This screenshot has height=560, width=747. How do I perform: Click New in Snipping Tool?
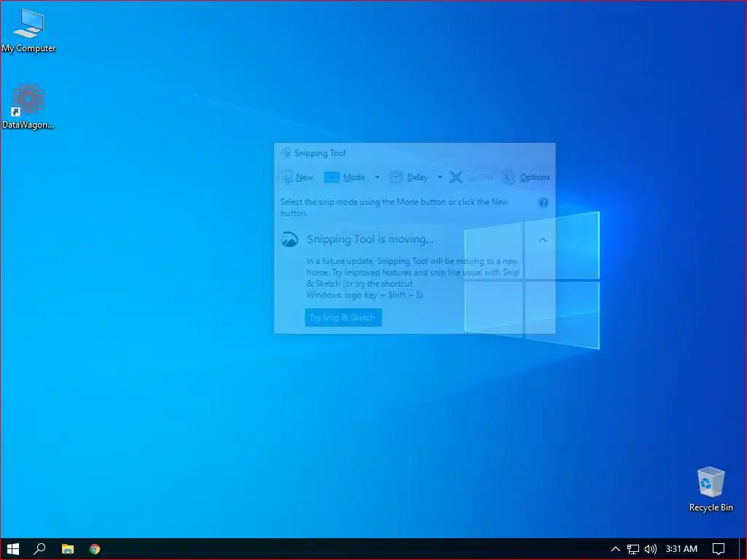click(296, 177)
